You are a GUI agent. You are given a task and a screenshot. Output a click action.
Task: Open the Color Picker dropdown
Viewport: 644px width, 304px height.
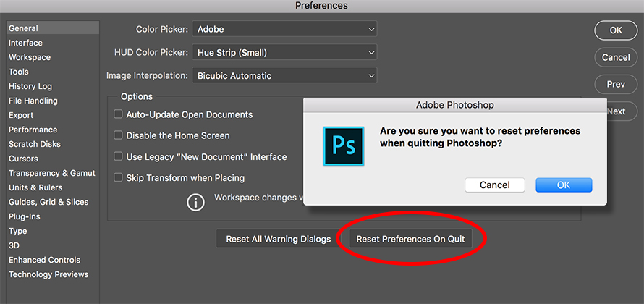(x=284, y=30)
